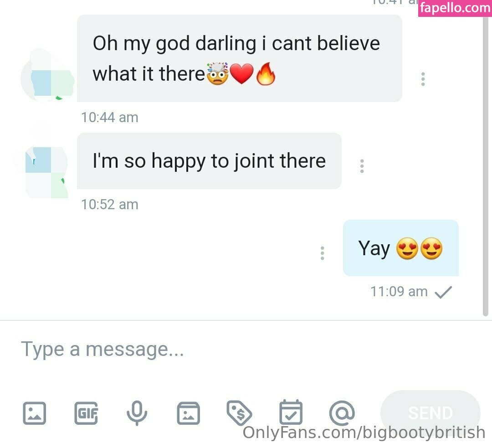Open options for the 'Oh my god darling' message
492x448 pixels.
point(423,79)
